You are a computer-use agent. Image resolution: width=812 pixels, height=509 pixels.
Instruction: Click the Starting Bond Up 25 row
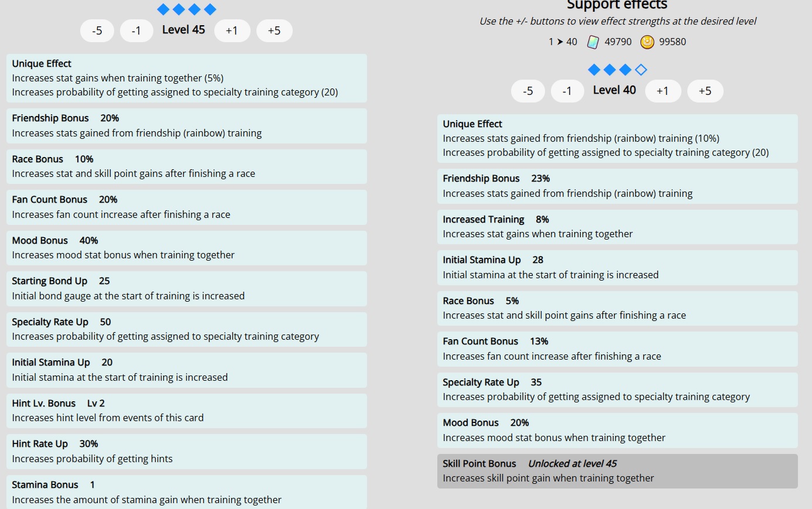(187, 289)
